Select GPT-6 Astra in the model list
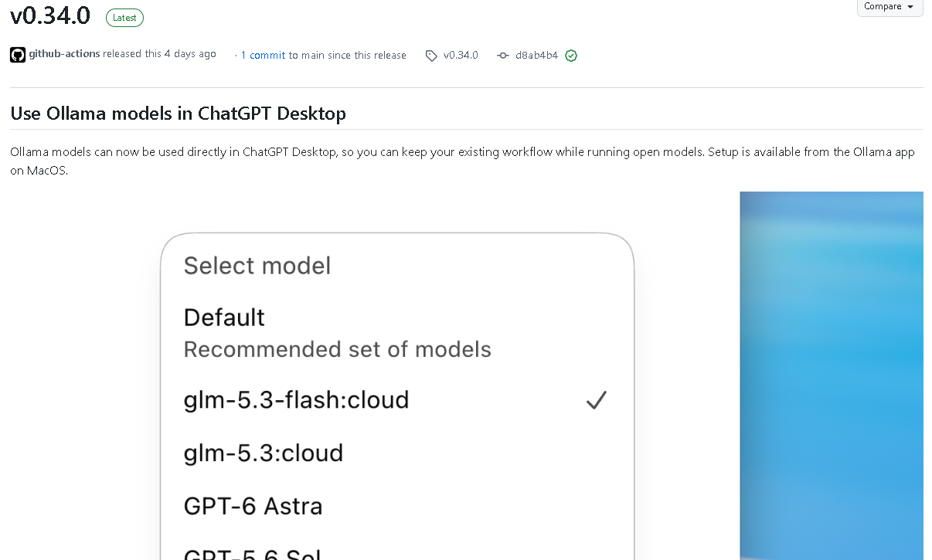 click(396, 506)
